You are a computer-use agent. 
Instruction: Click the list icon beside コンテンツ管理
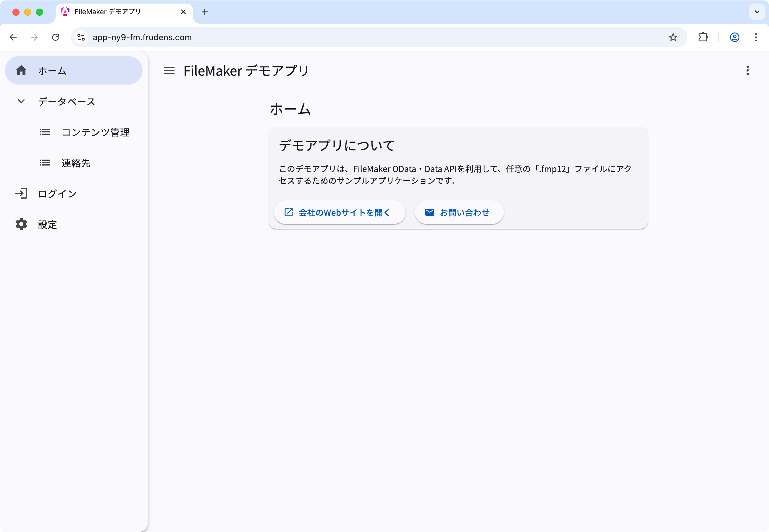point(45,132)
